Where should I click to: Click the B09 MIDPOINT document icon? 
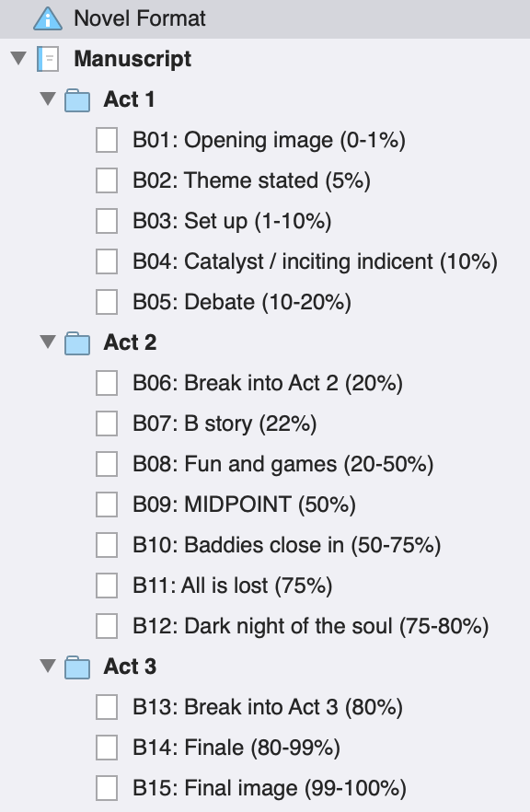(x=107, y=505)
